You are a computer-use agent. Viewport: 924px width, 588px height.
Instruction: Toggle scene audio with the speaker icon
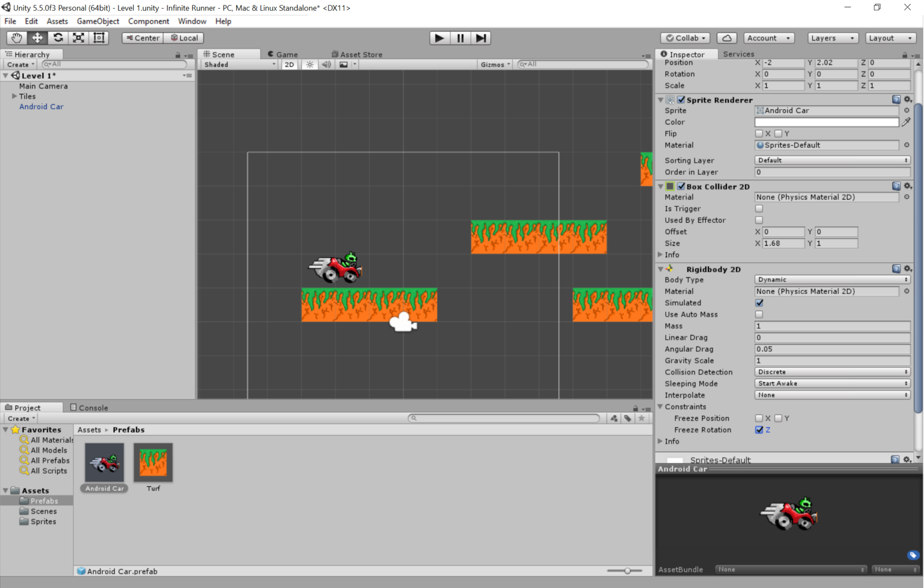pos(326,64)
